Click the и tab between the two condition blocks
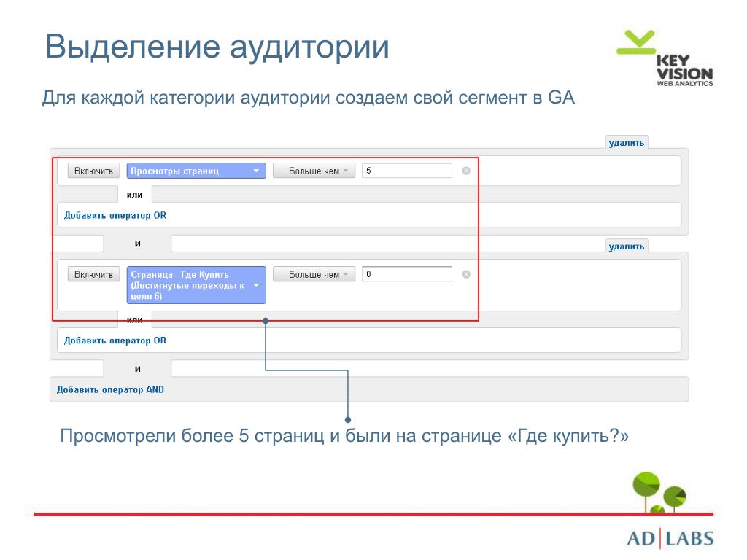747x560 pixels. tap(137, 244)
